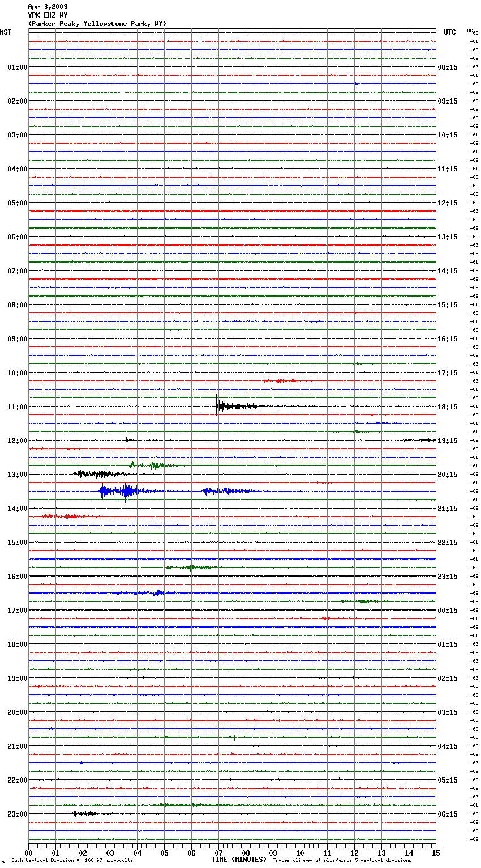Screen dimensions: 481x868
Task: Select the 06:00 MST time label
Action: pos(18,237)
